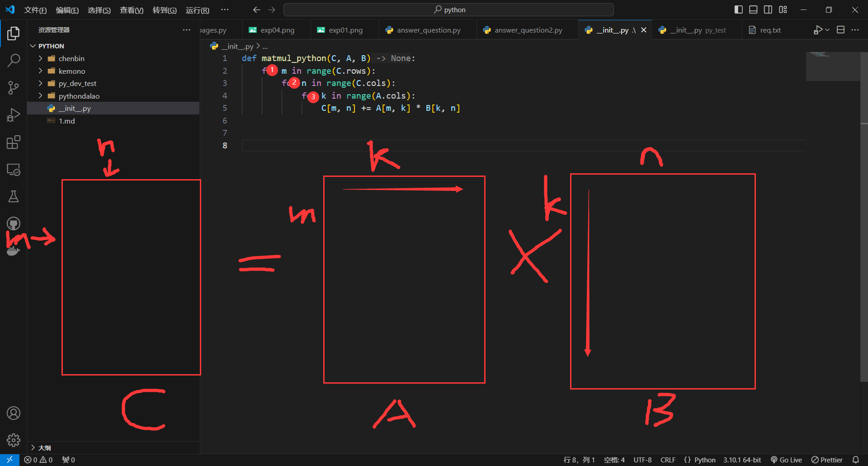This screenshot has height=466, width=868.
Task: Toggle the secondary side bar layout button
Action: pos(768,10)
